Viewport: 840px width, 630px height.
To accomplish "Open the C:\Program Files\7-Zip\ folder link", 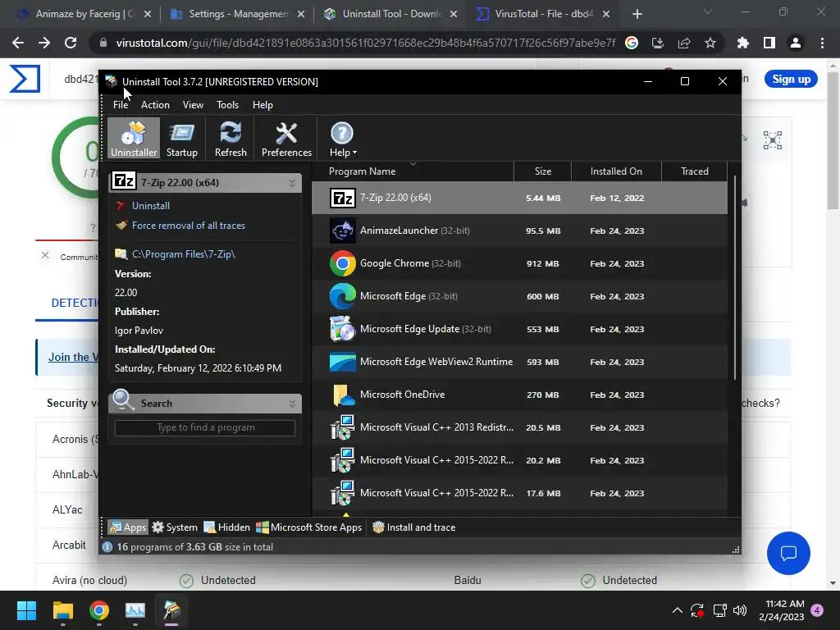I will coord(183,254).
